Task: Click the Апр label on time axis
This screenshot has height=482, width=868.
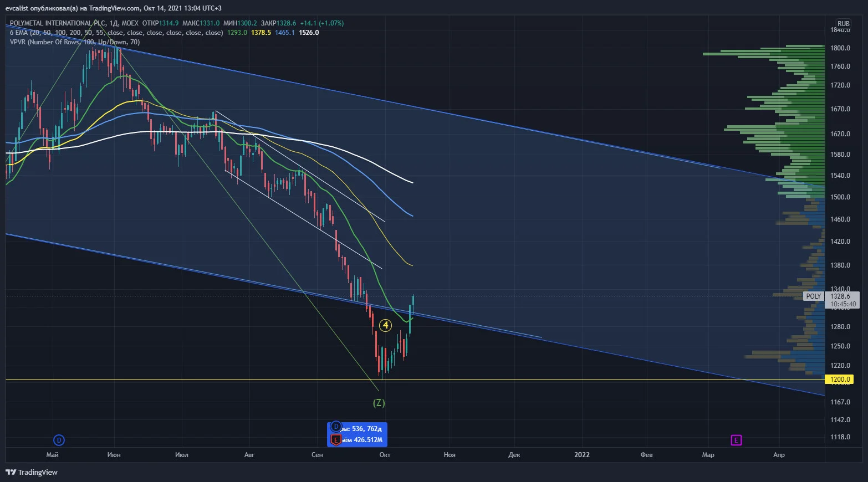Action: (779, 455)
